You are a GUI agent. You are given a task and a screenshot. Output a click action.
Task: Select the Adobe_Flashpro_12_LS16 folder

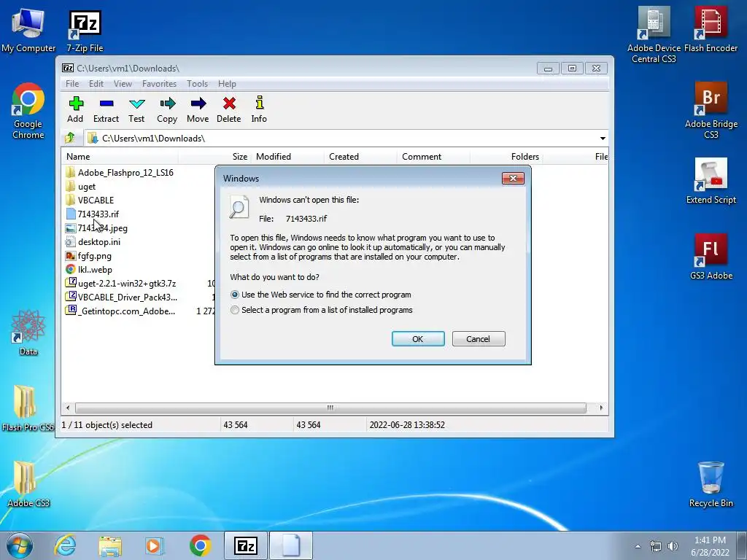tap(125, 172)
